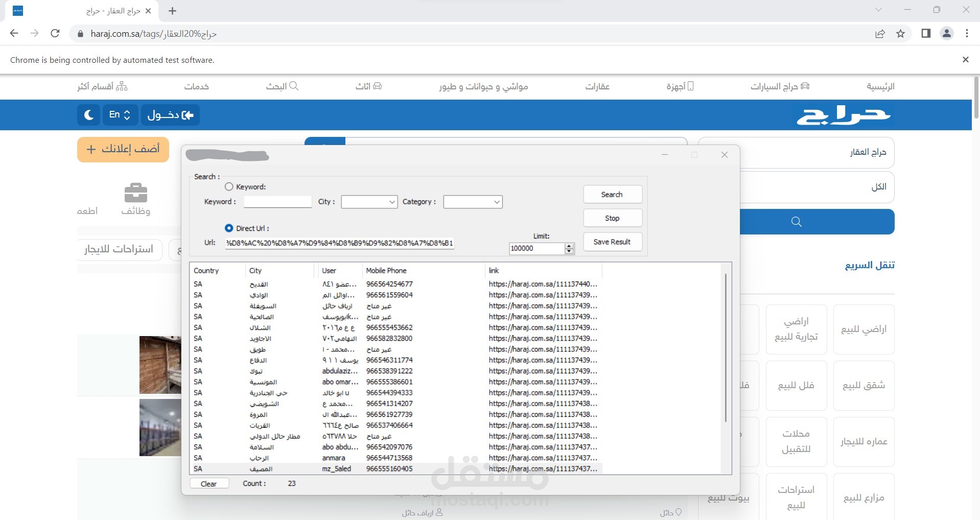Switch site language with En selector
This screenshot has width=980, height=520.
120,115
